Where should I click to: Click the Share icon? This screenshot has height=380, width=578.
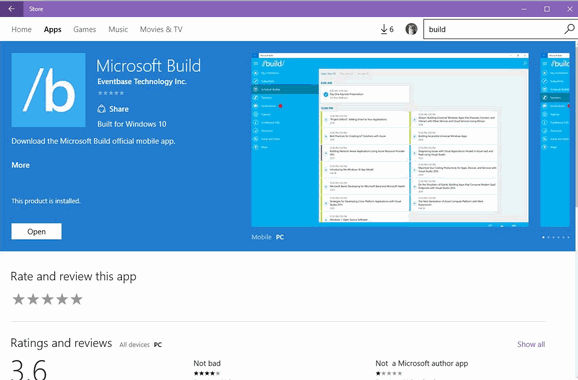[x=101, y=109]
